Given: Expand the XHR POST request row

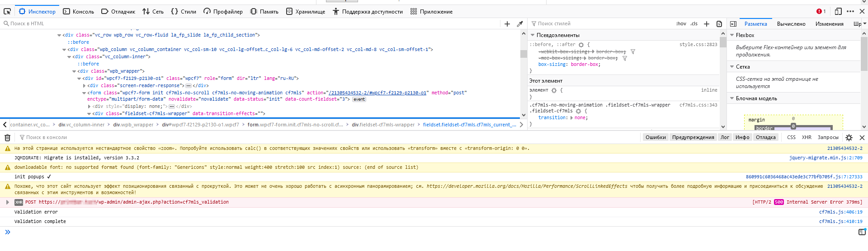Looking at the screenshot, I should point(7,202).
